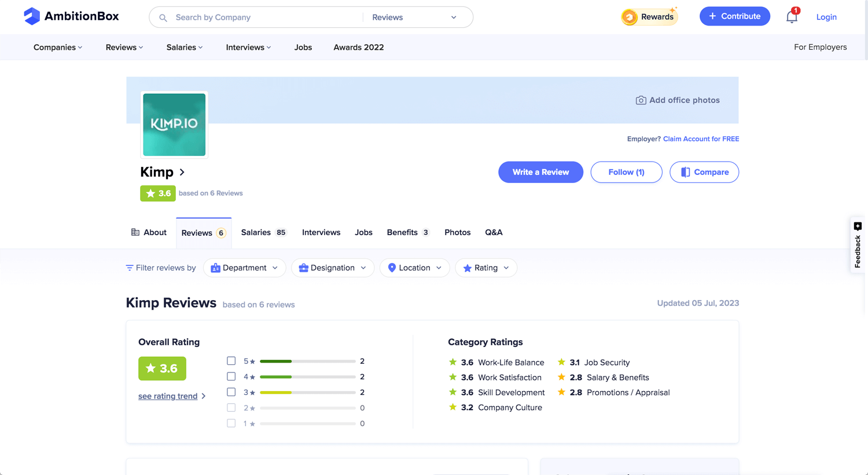
Task: Click the camera icon for office photos
Action: click(641, 100)
